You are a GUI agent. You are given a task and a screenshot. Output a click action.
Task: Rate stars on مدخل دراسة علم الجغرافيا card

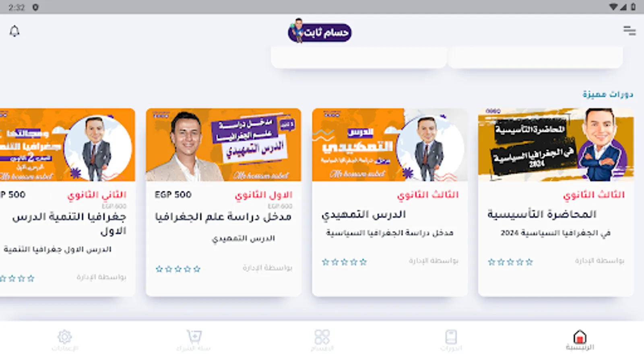pos(178,269)
